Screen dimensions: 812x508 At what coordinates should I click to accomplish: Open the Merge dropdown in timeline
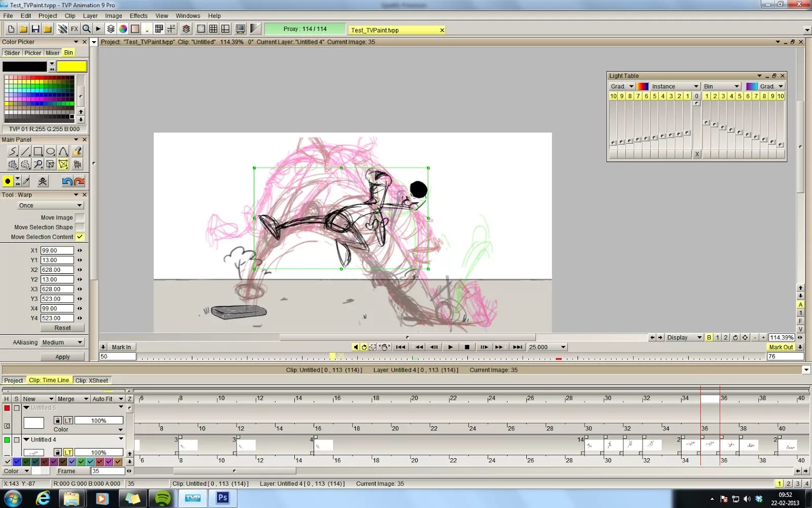click(x=73, y=399)
